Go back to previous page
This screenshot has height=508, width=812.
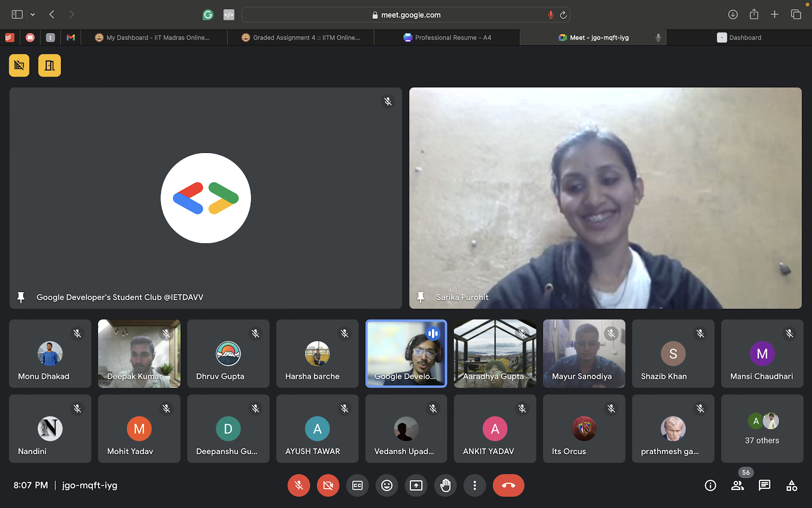click(x=52, y=15)
